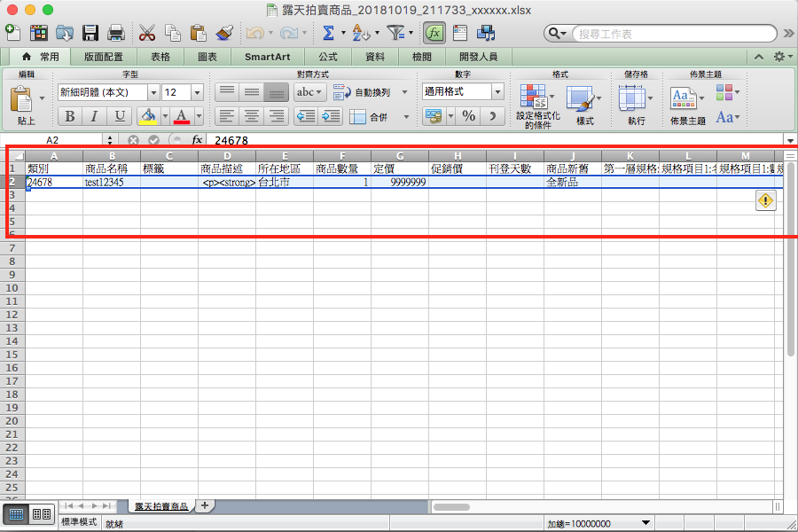This screenshot has height=532, width=798.
Task: Click the AutoSum sigma icon
Action: pos(328,33)
